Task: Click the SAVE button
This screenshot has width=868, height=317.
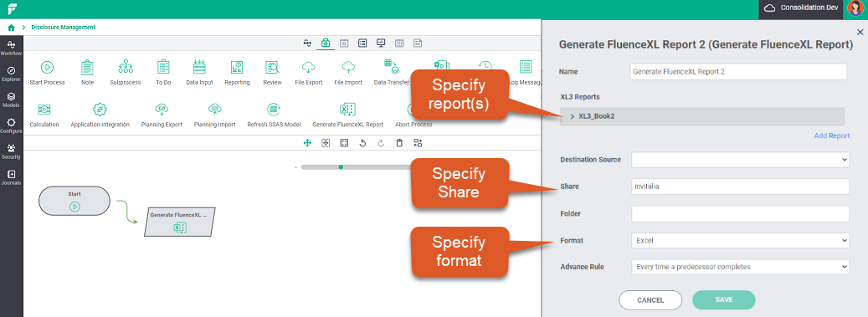Action: [723, 299]
